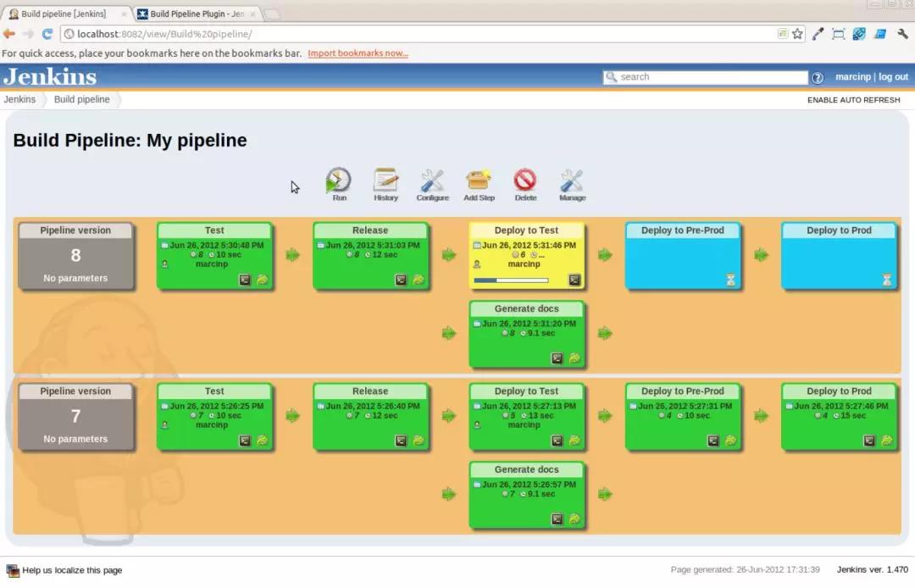Open console icon on version 8 Release card

(x=401, y=280)
